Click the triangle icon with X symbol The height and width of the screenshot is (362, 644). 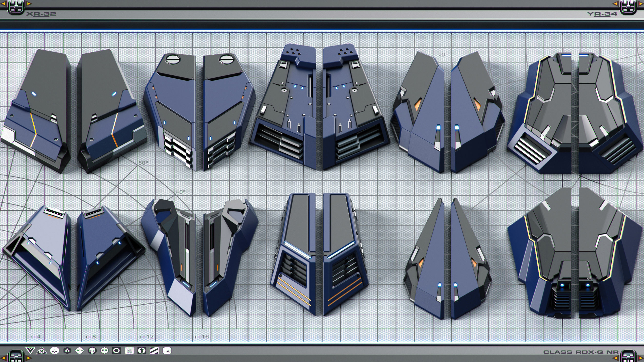[x=41, y=351]
